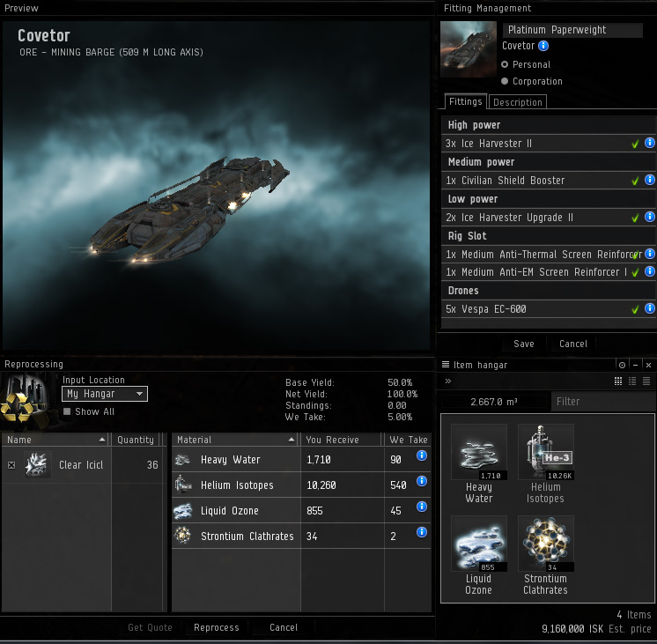Image resolution: width=657 pixels, height=644 pixels.
Task: Click the Reprocess button
Action: [216, 627]
